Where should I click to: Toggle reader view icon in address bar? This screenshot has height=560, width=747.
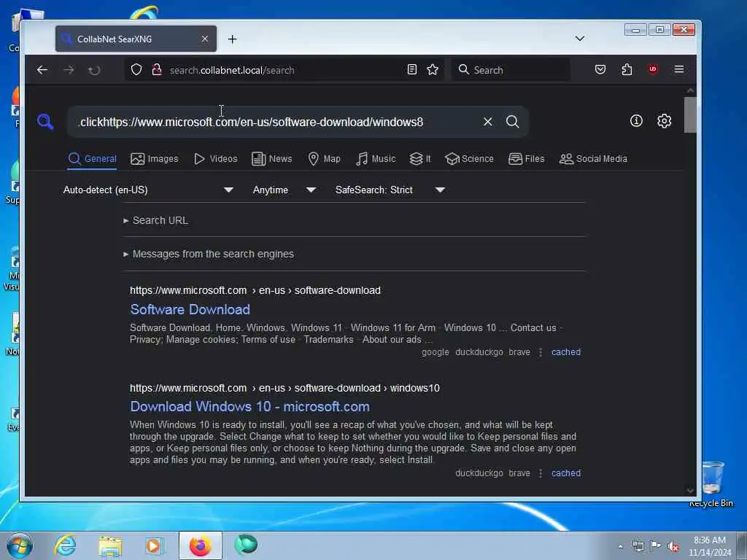(412, 69)
